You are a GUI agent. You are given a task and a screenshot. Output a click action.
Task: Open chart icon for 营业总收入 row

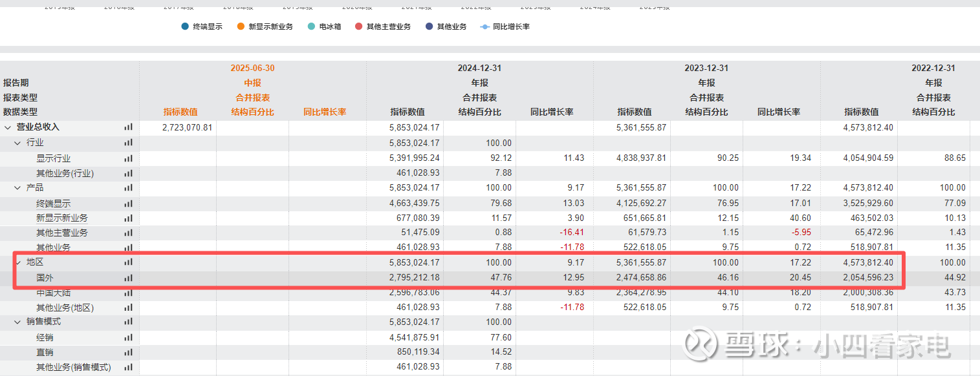pyautogui.click(x=128, y=127)
